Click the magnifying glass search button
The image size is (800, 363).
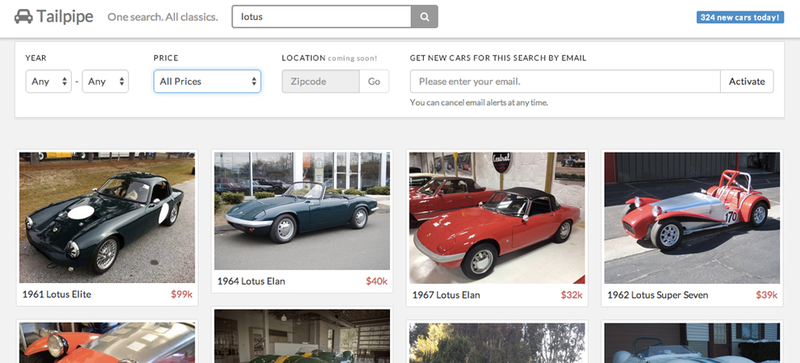pos(424,17)
